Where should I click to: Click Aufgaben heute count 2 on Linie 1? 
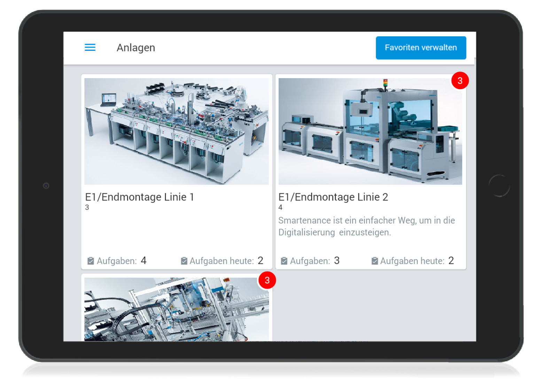[x=260, y=261]
